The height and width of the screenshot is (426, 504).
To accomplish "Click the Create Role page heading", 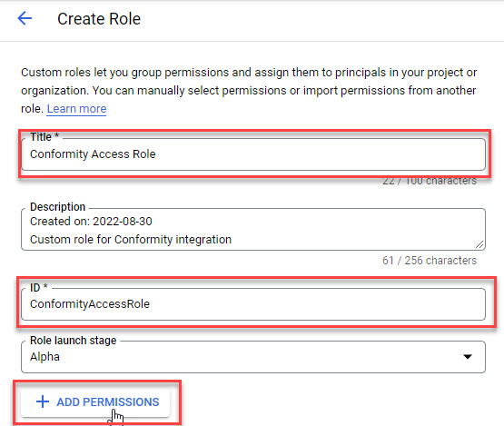I will [99, 19].
